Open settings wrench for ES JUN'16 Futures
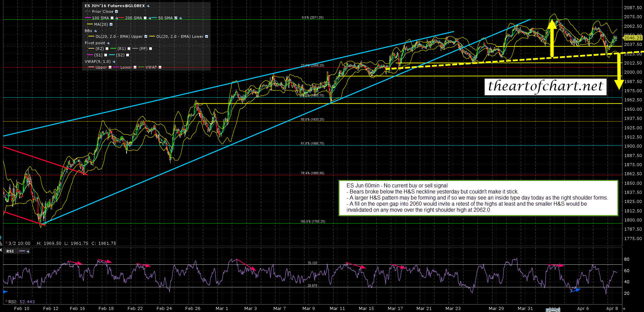644x312 pixels. tap(148, 6)
